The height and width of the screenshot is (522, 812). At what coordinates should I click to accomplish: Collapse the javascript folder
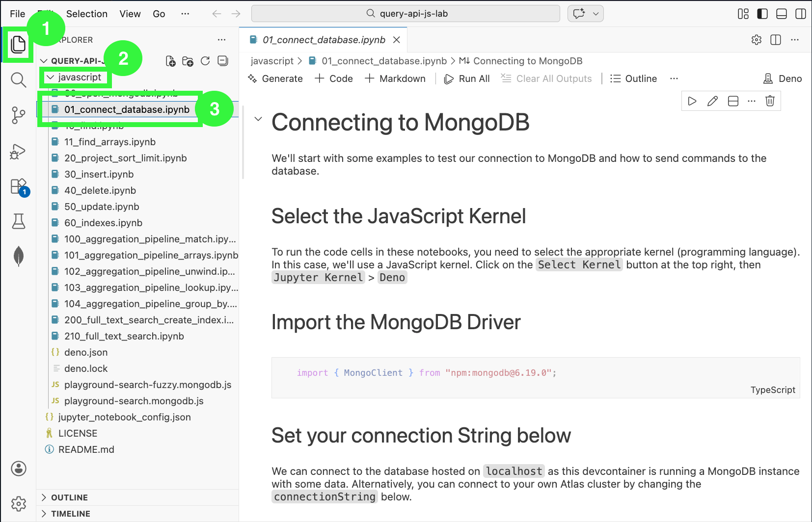tap(51, 78)
